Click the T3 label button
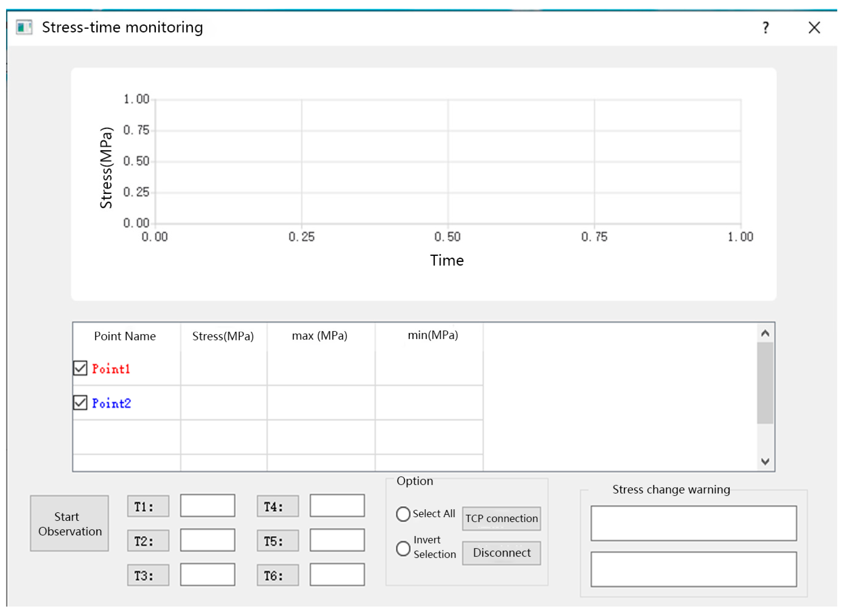 click(148, 575)
